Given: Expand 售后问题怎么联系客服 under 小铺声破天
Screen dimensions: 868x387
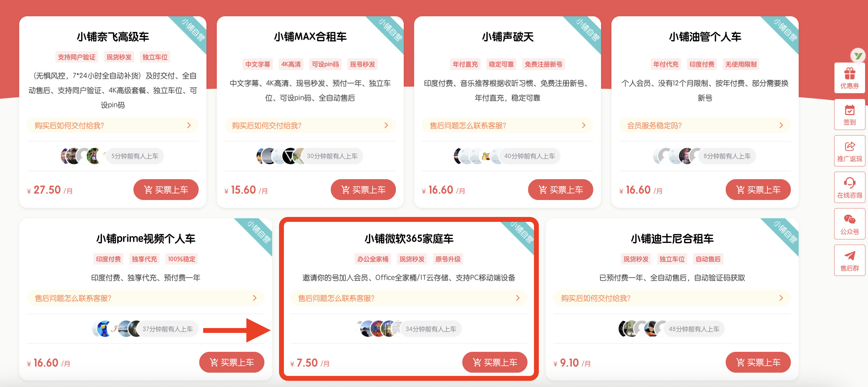Looking at the screenshot, I should (507, 125).
